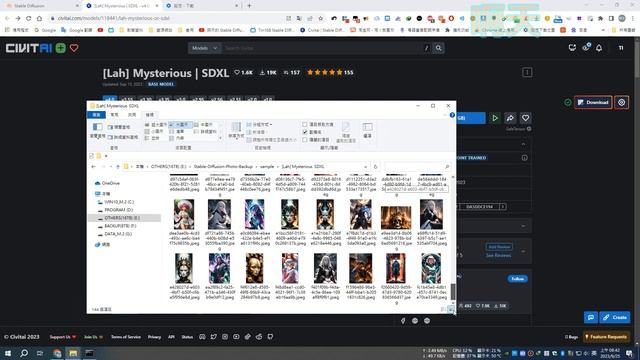This screenshot has width=640, height=360.
Task: Click Terms of Service in footer
Action: [x=126, y=337]
